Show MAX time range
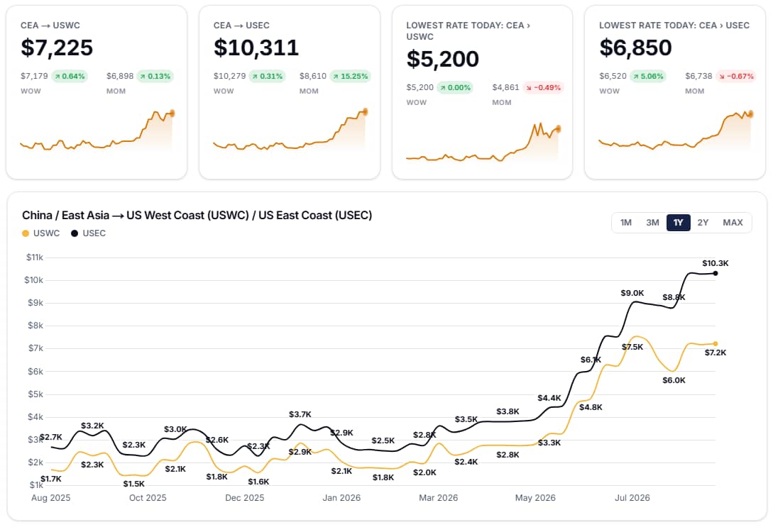This screenshot has height=532, width=773. [x=733, y=223]
